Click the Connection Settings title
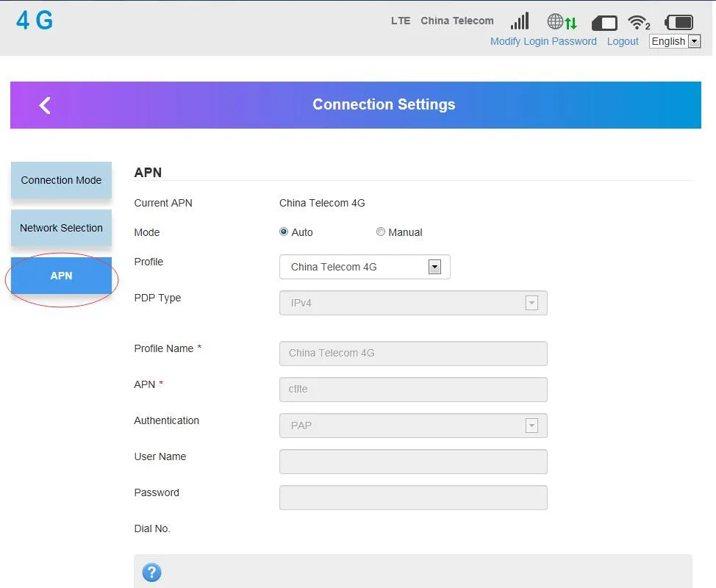Viewport: 716px width, 588px height. (384, 104)
